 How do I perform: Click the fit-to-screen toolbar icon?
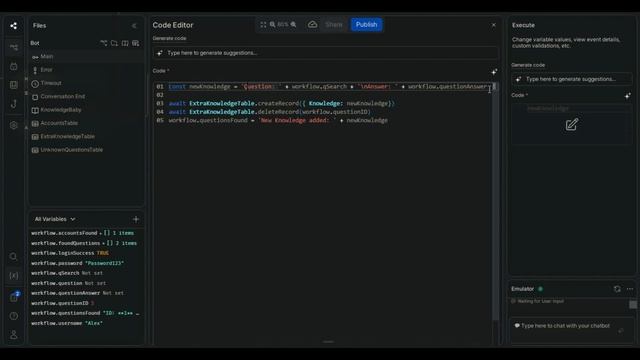tap(263, 24)
